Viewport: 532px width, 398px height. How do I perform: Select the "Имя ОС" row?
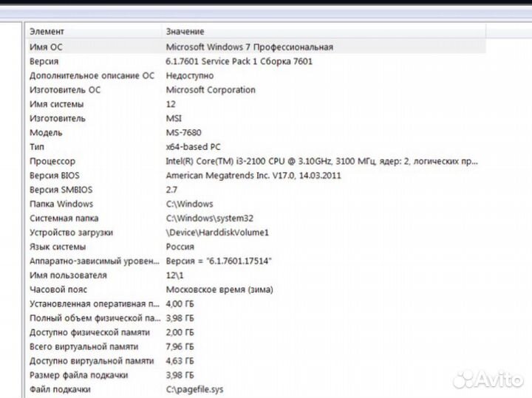click(256, 47)
